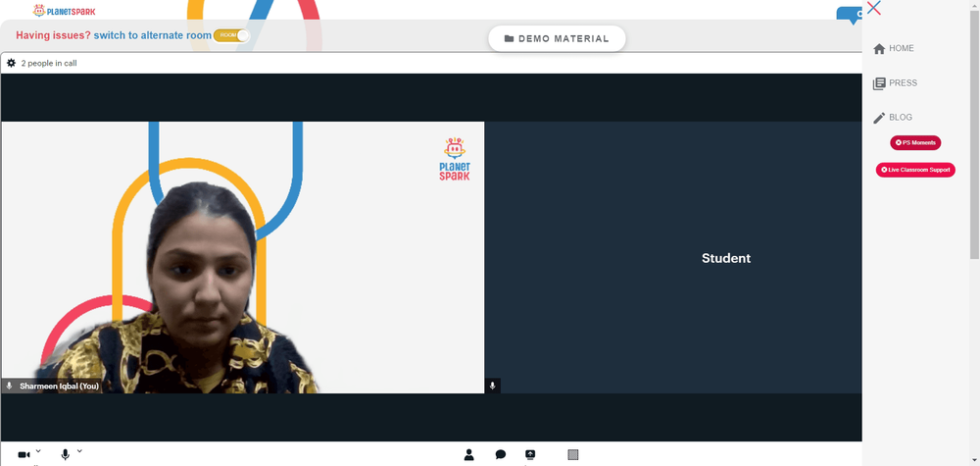
Task: Mute the microphone in call toolbar
Action: tap(65, 455)
